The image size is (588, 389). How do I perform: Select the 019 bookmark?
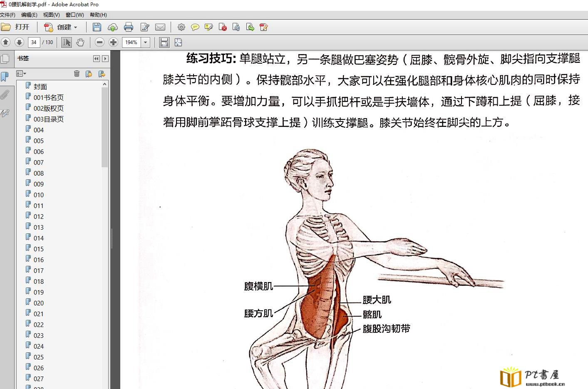coord(39,292)
